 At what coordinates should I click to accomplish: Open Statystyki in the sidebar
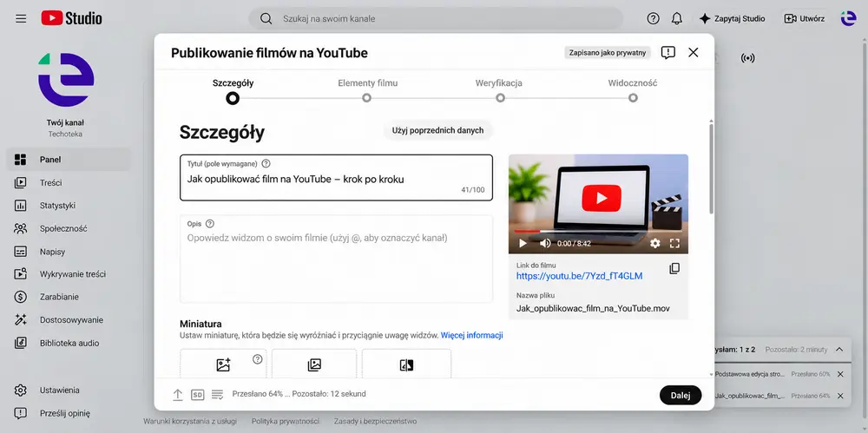pyautogui.click(x=69, y=206)
